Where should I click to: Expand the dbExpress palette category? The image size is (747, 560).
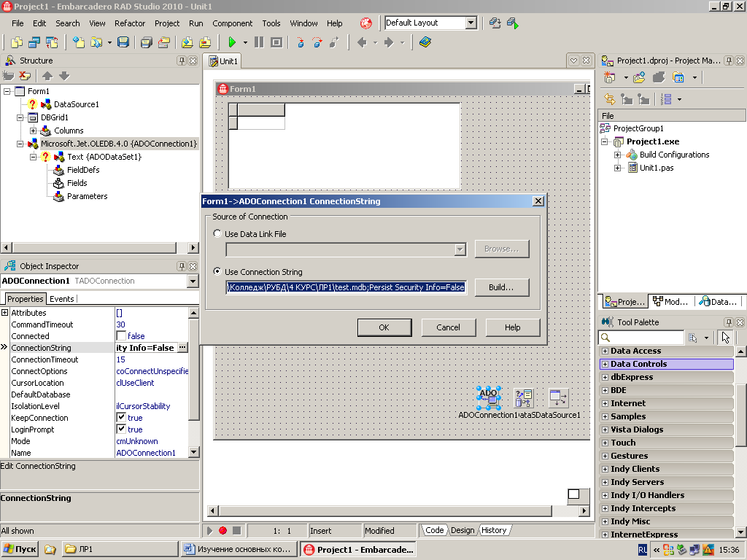[605, 377]
